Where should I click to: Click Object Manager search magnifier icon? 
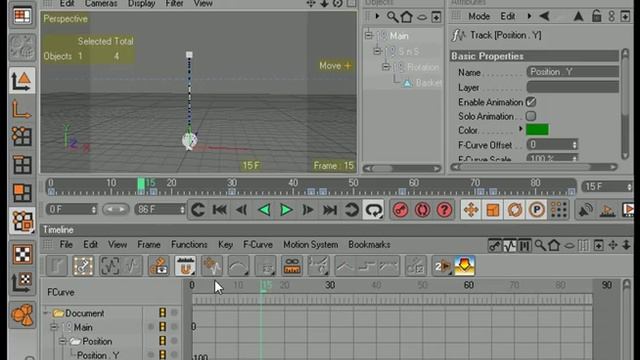(392, 17)
